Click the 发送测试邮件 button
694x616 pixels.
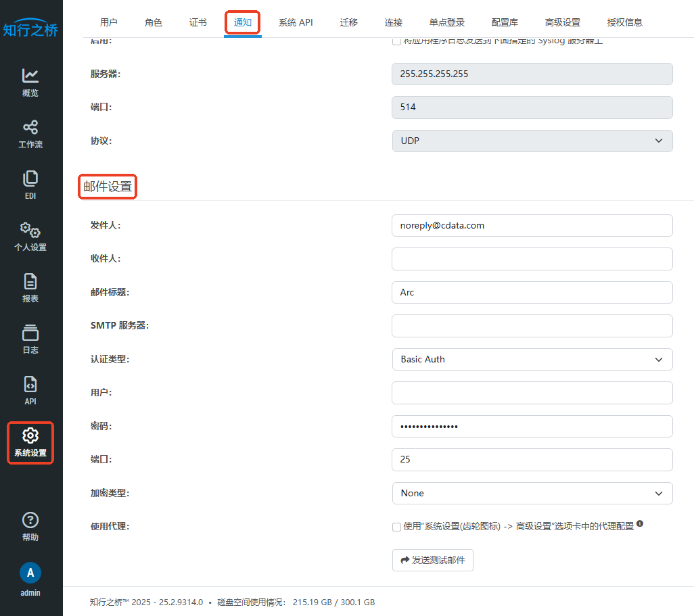click(x=432, y=560)
